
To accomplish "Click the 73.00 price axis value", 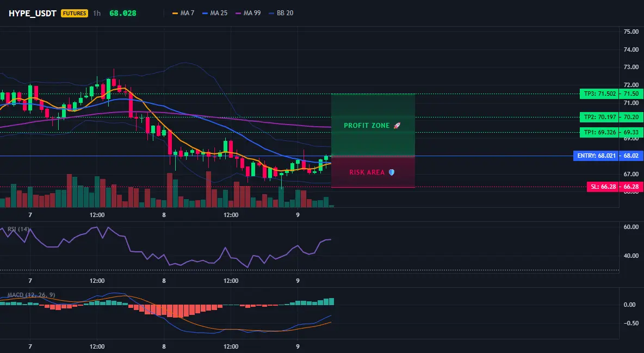I will (x=631, y=67).
